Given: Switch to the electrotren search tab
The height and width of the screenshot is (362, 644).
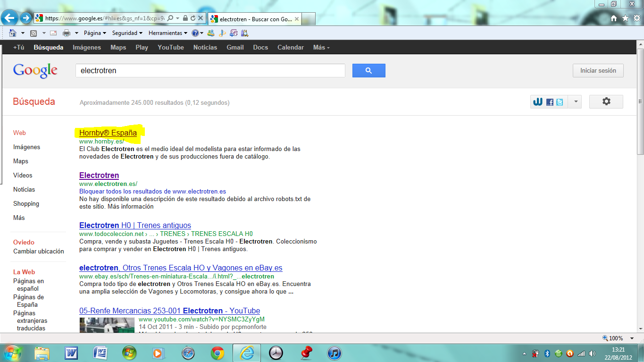Looking at the screenshot, I should [255, 19].
